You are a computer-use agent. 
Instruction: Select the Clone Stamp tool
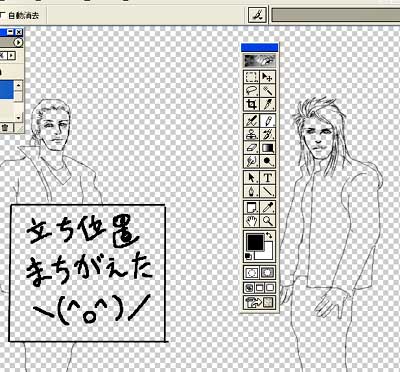click(x=251, y=134)
